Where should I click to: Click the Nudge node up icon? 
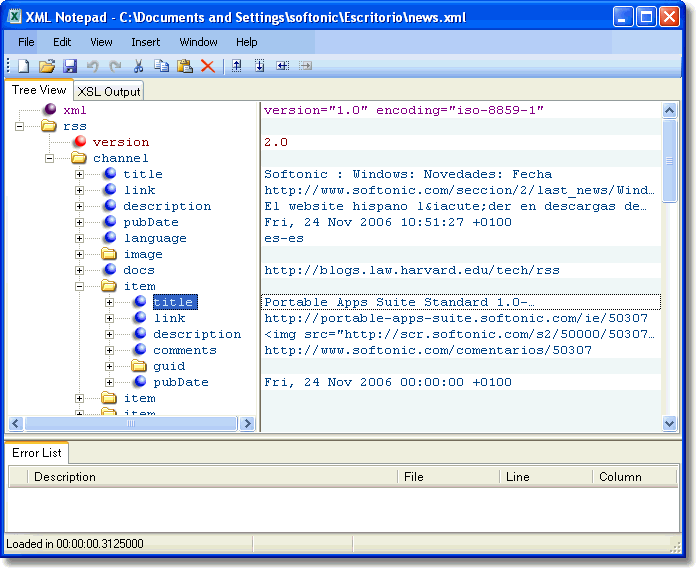(236, 66)
